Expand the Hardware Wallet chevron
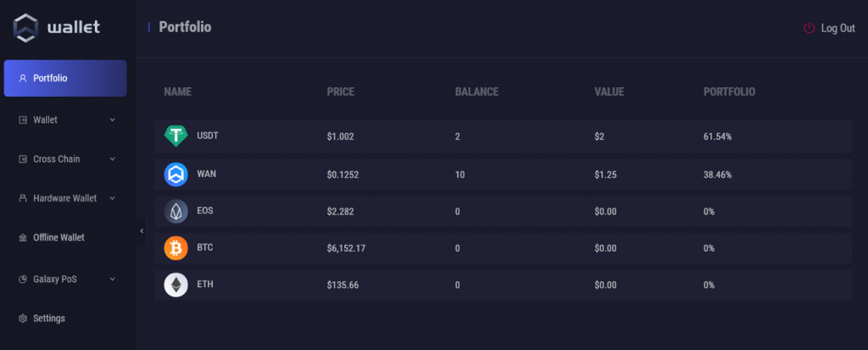 pos(113,198)
